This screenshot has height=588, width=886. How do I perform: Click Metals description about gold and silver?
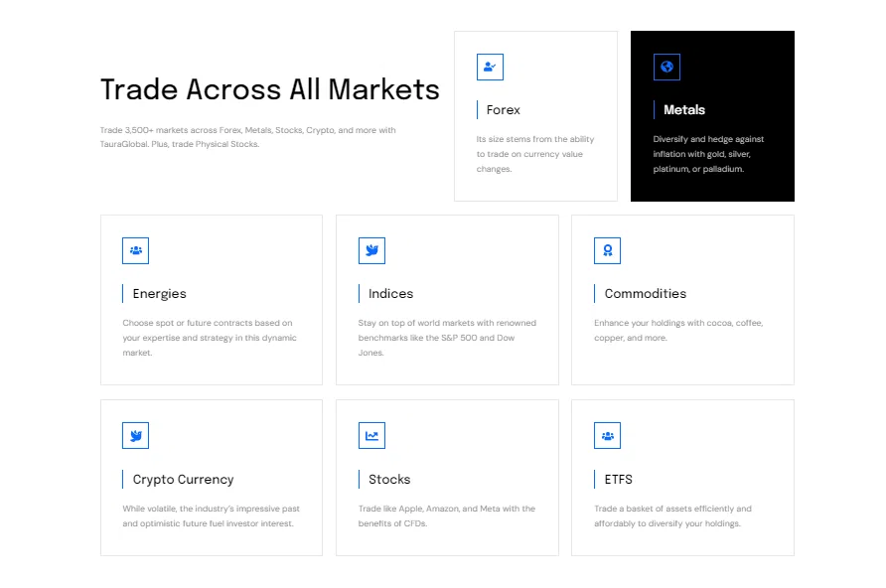coord(708,154)
